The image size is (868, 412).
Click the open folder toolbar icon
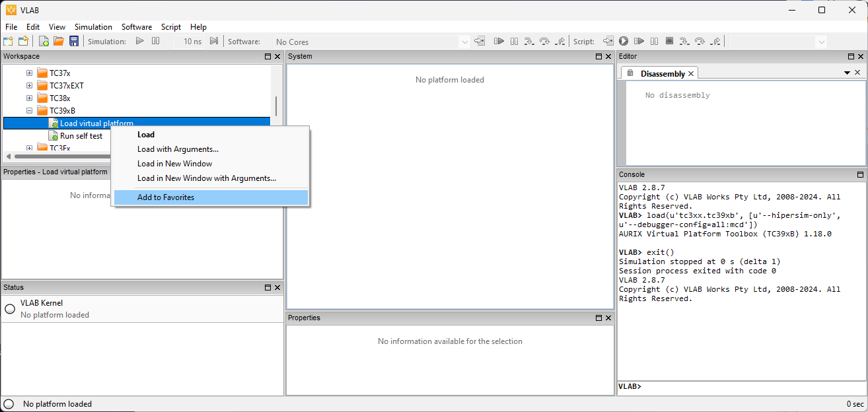point(59,41)
